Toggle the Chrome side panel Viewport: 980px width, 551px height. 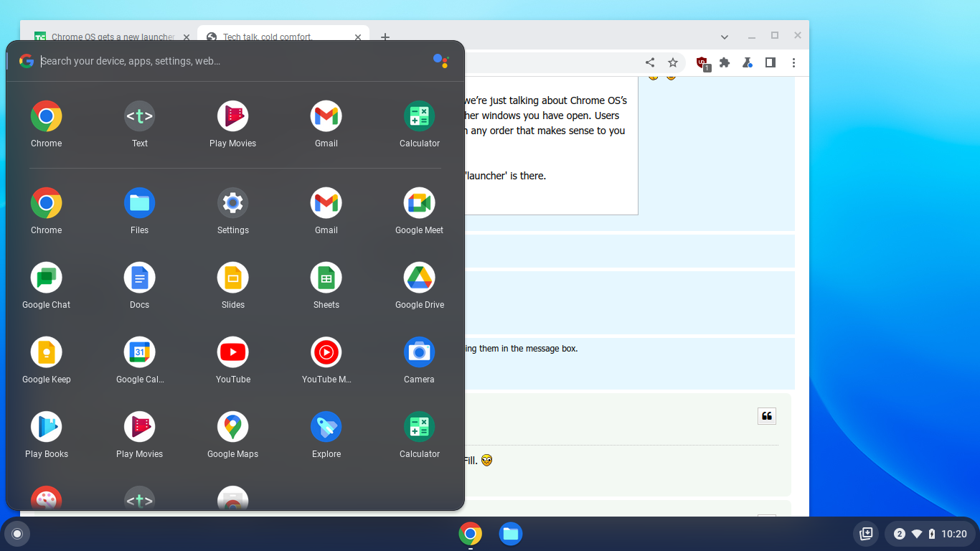(771, 62)
